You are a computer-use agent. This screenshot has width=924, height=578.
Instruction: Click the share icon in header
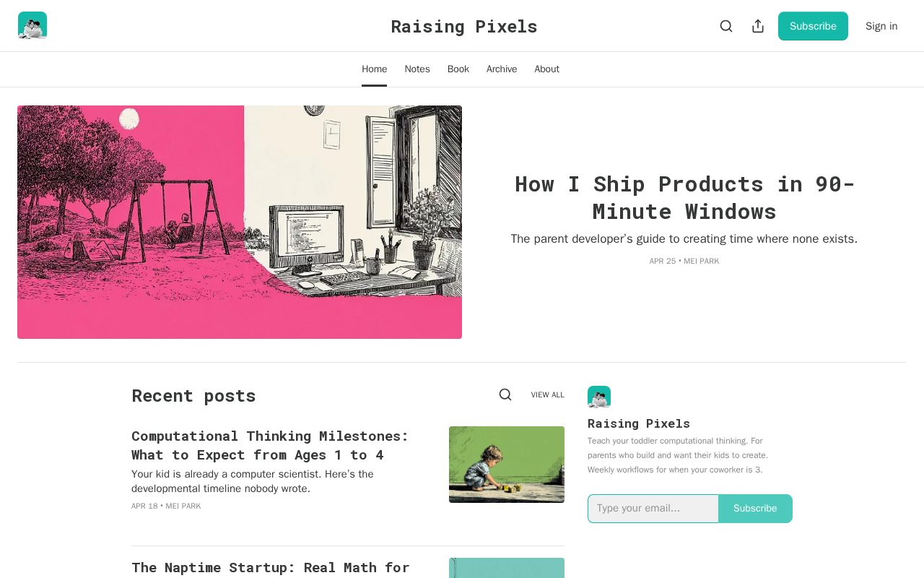758,26
